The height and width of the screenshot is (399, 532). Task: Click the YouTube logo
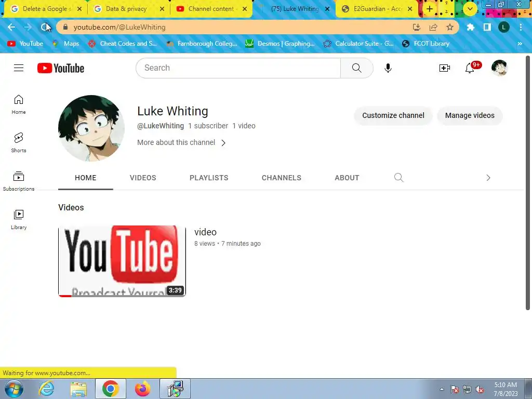click(x=61, y=68)
